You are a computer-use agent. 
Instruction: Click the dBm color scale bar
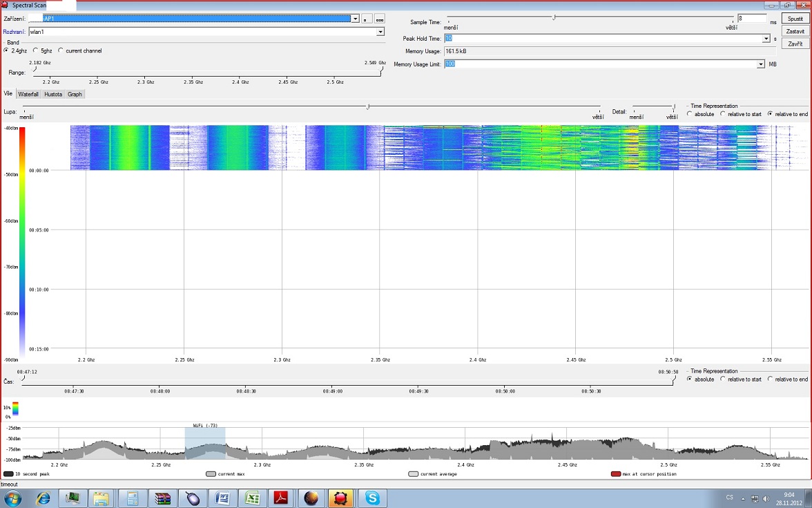(x=22, y=243)
